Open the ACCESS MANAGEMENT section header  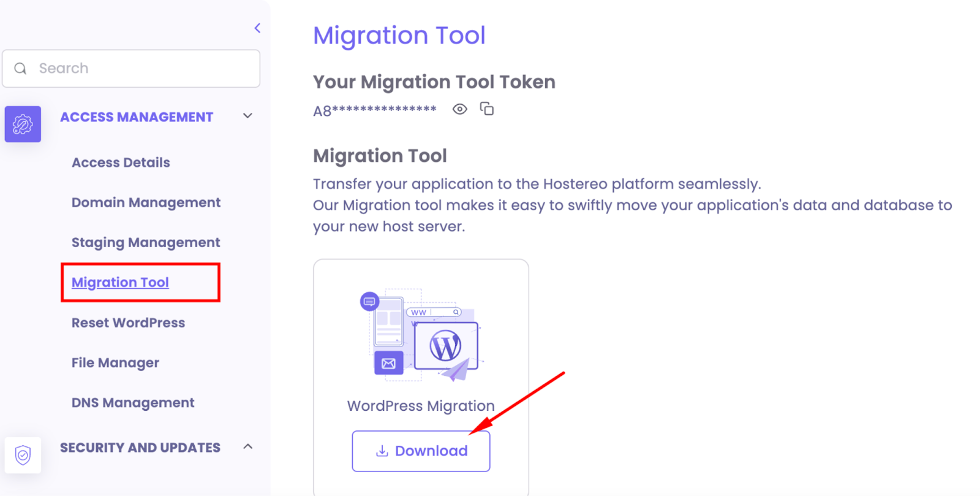136,117
